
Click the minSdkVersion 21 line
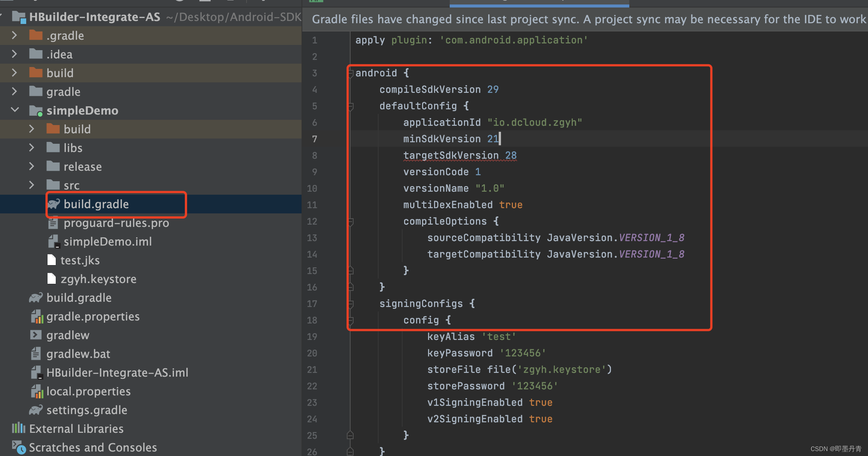tap(451, 139)
